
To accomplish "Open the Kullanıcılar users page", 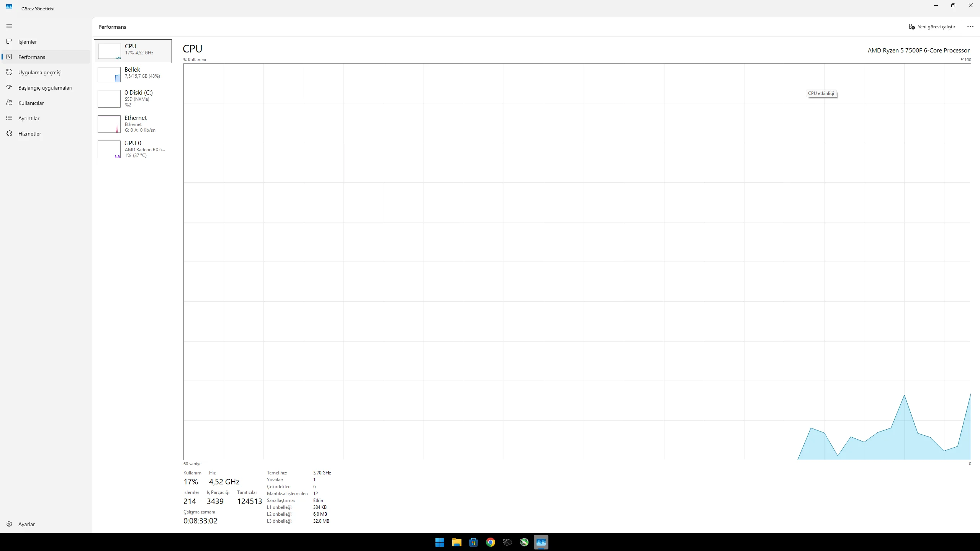I will pos(31,103).
